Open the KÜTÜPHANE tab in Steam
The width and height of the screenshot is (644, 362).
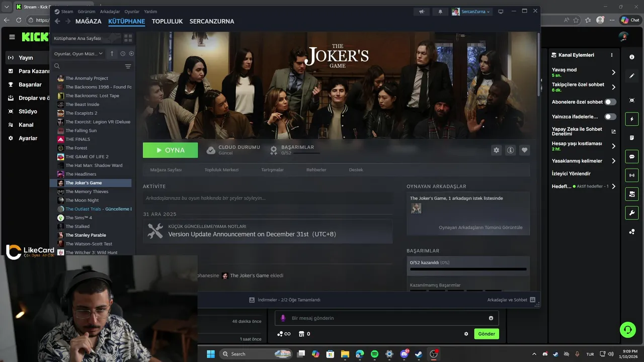coord(127,21)
